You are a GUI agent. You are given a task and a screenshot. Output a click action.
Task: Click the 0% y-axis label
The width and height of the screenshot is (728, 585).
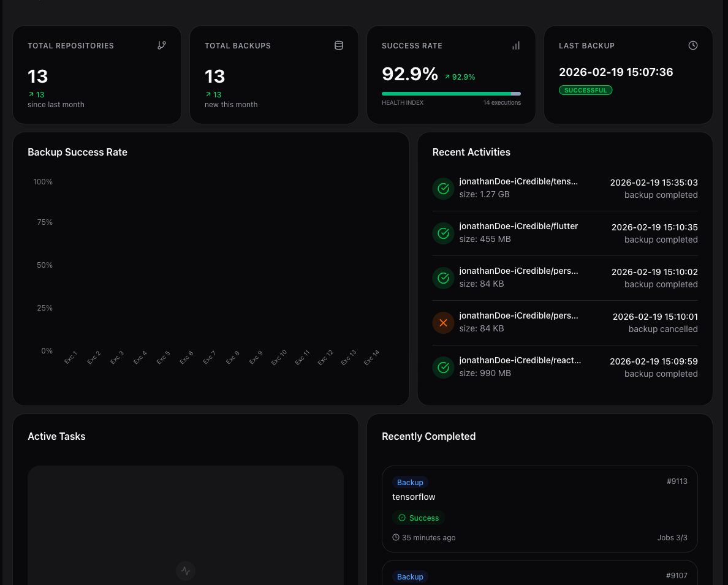(47, 350)
